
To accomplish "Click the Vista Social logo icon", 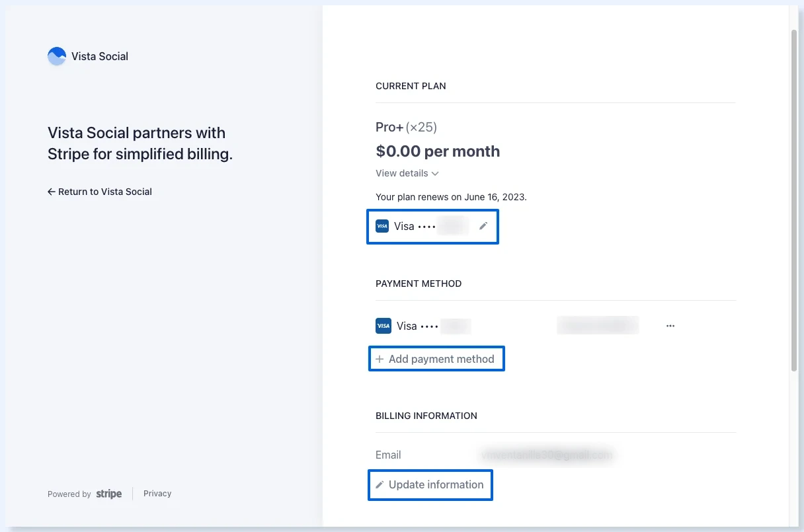I will click(x=57, y=56).
